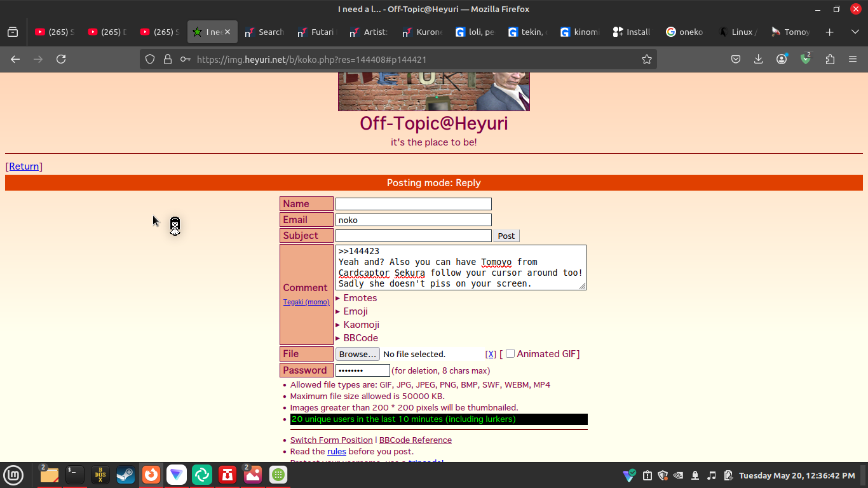Click the Browse... file button
The height and width of the screenshot is (488, 868).
pos(358,354)
